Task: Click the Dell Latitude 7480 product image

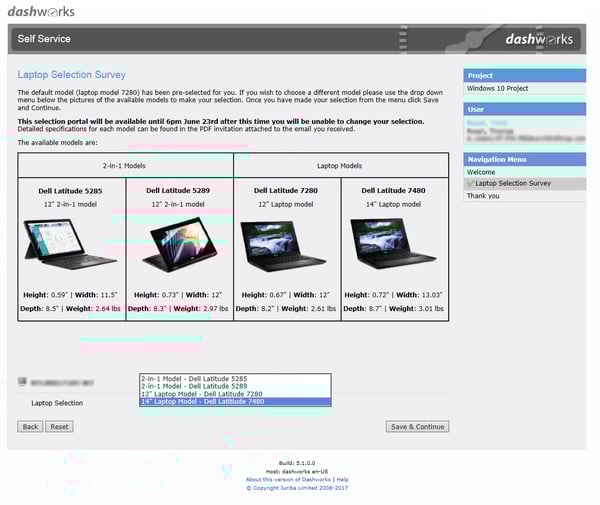Action: pyautogui.click(x=393, y=243)
